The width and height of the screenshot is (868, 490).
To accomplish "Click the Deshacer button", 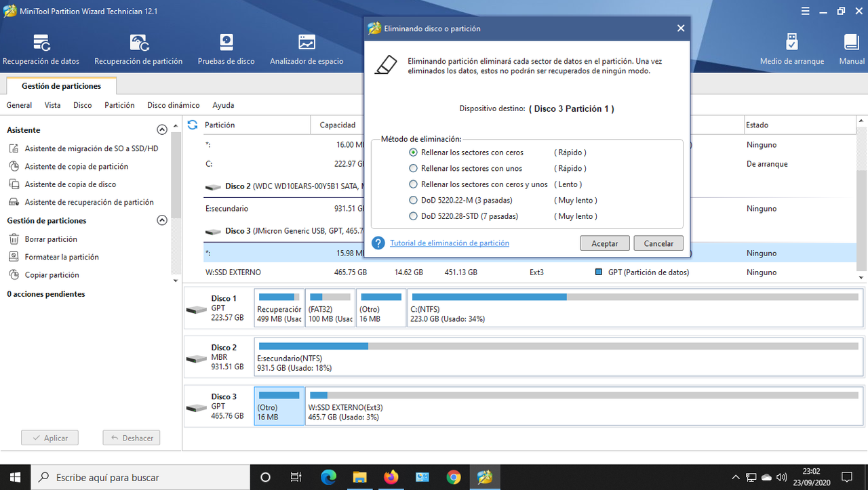I will click(x=132, y=438).
